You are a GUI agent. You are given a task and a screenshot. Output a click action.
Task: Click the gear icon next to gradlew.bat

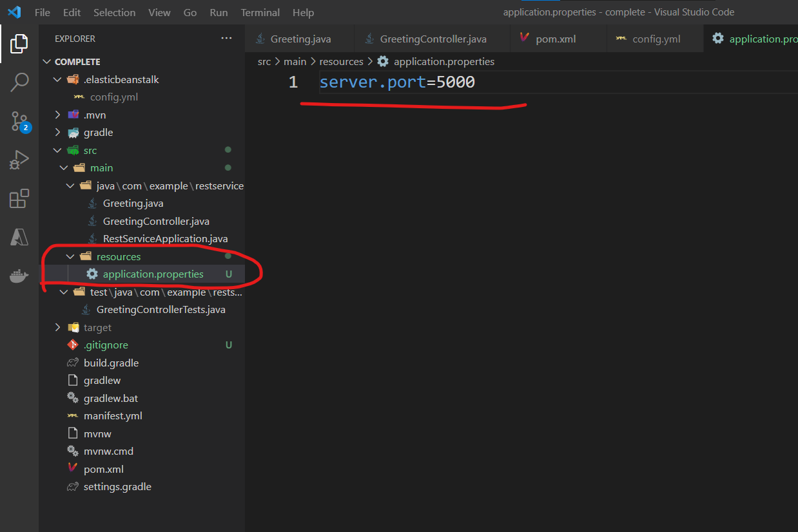pos(73,398)
